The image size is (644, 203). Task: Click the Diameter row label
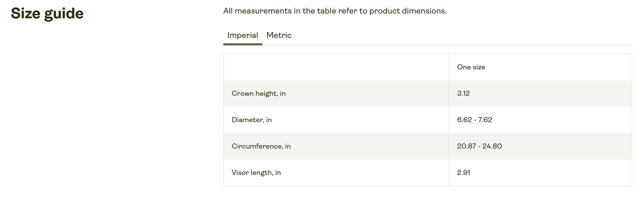[251, 120]
